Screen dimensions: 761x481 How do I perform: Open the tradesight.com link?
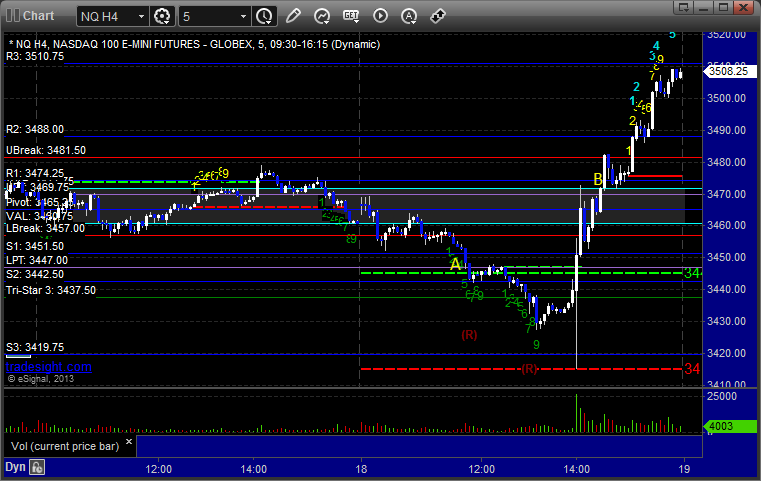click(x=49, y=366)
